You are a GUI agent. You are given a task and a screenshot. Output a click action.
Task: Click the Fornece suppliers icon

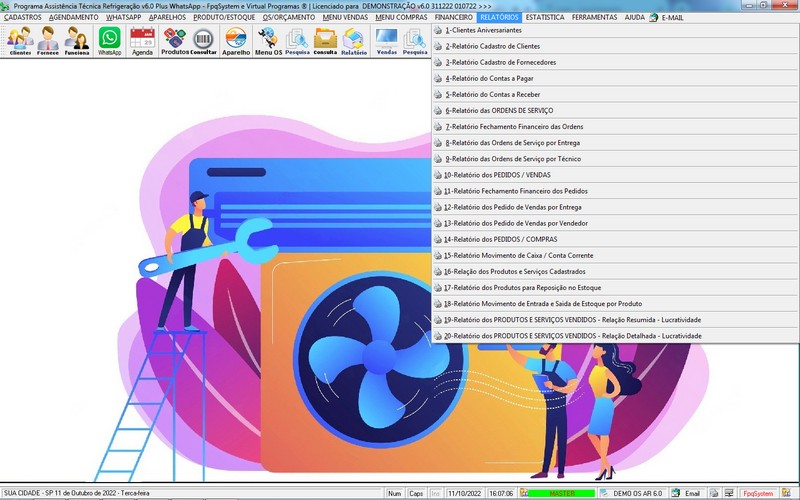click(48, 41)
